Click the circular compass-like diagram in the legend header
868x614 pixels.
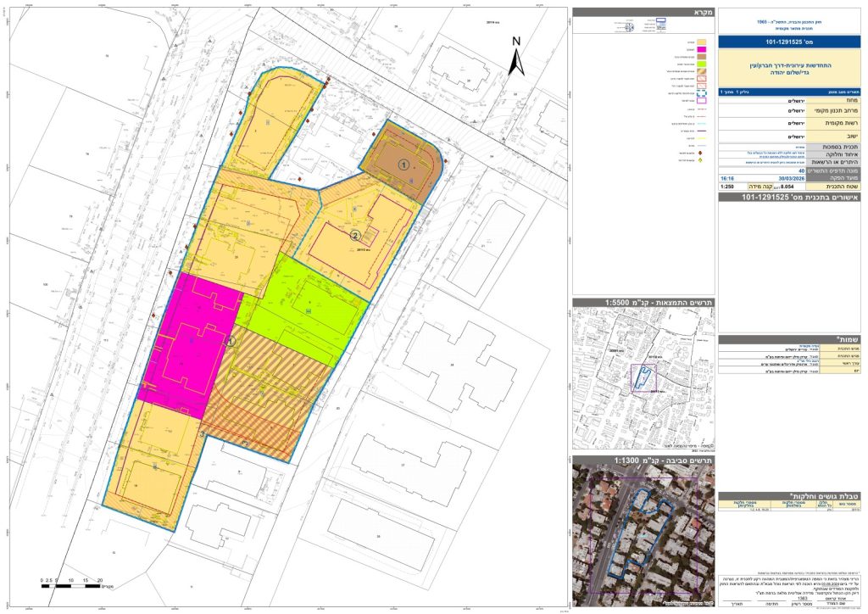tap(630, 27)
